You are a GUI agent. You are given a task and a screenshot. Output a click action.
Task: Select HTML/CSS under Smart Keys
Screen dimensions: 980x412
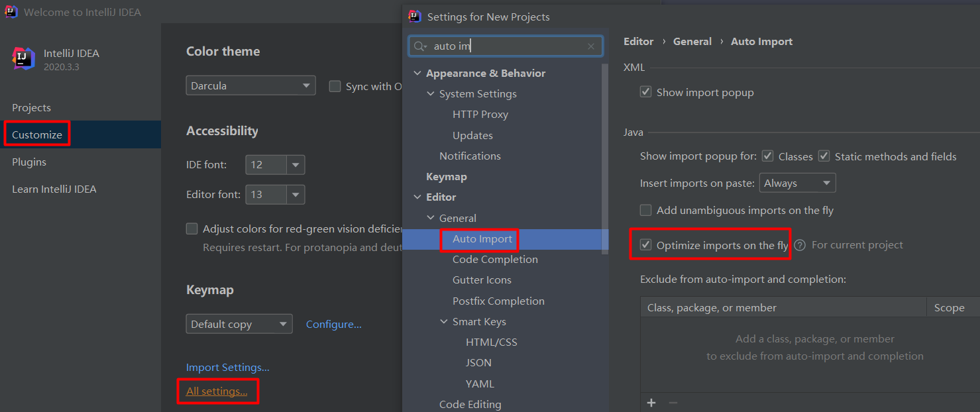click(492, 342)
